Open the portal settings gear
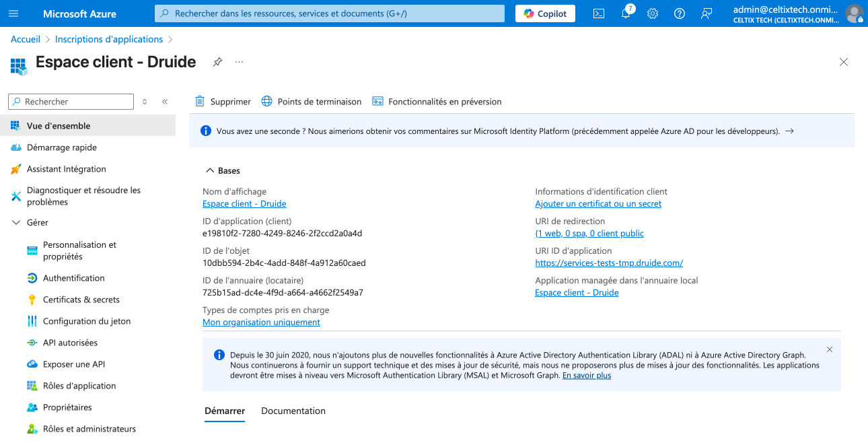 (x=652, y=13)
